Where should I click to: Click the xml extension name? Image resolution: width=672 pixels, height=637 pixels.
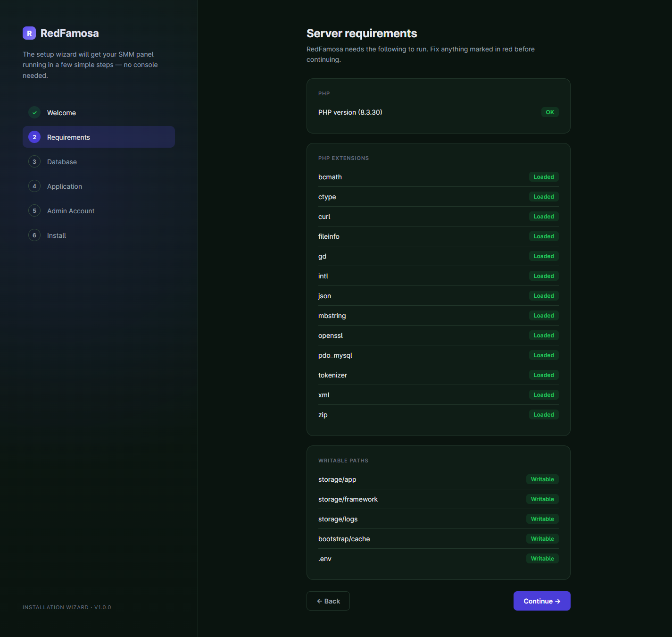(324, 395)
